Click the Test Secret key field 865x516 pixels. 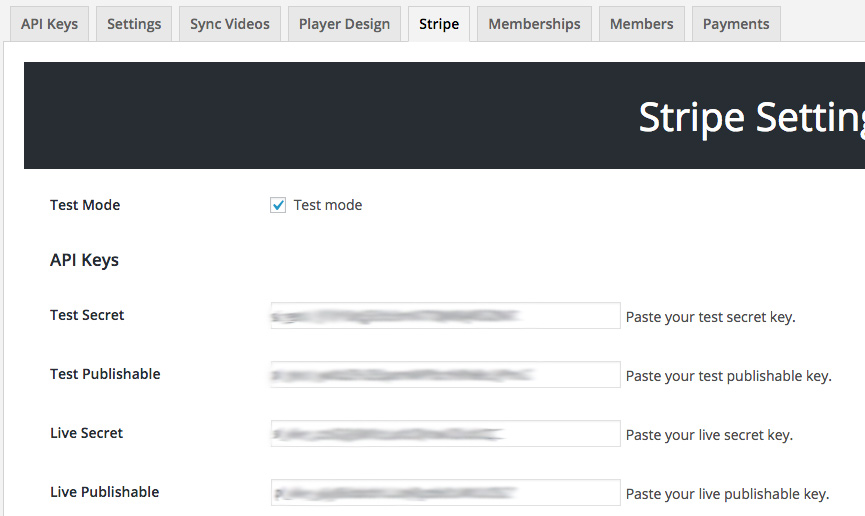(x=446, y=316)
